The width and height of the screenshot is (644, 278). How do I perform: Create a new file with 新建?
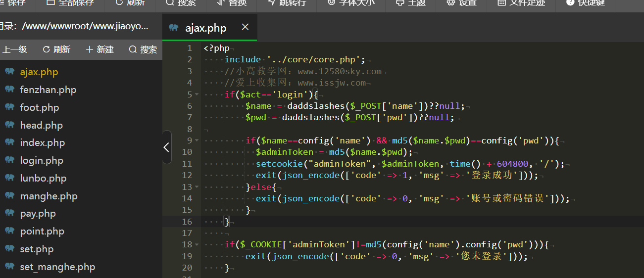point(99,49)
